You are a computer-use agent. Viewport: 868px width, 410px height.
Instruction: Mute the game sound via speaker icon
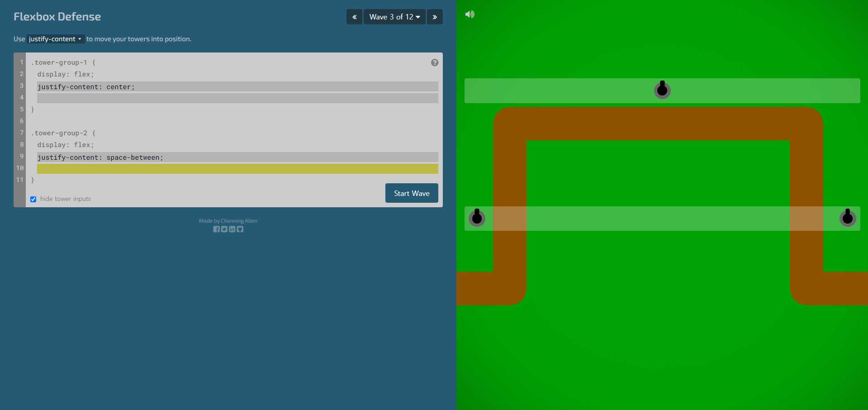click(x=470, y=14)
